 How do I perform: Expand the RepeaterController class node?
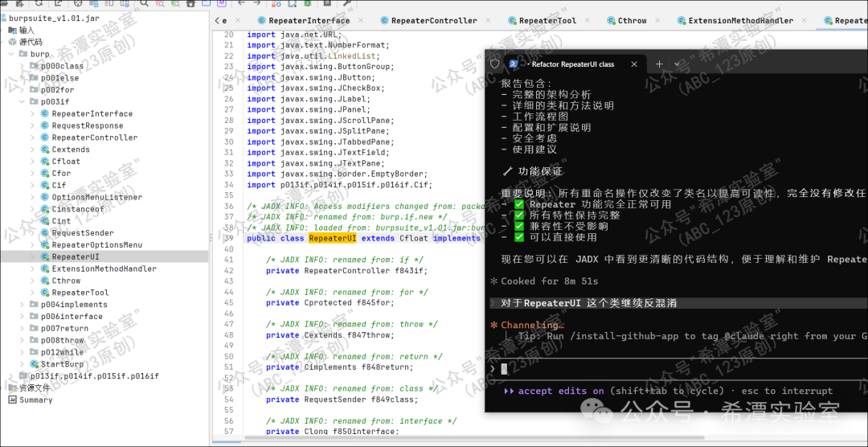point(33,137)
